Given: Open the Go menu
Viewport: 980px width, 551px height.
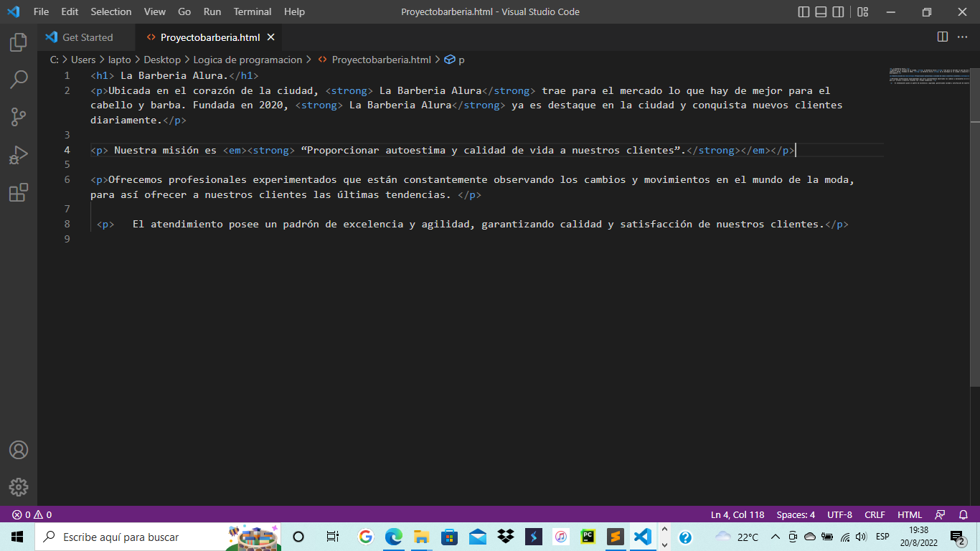Looking at the screenshot, I should click(x=184, y=11).
